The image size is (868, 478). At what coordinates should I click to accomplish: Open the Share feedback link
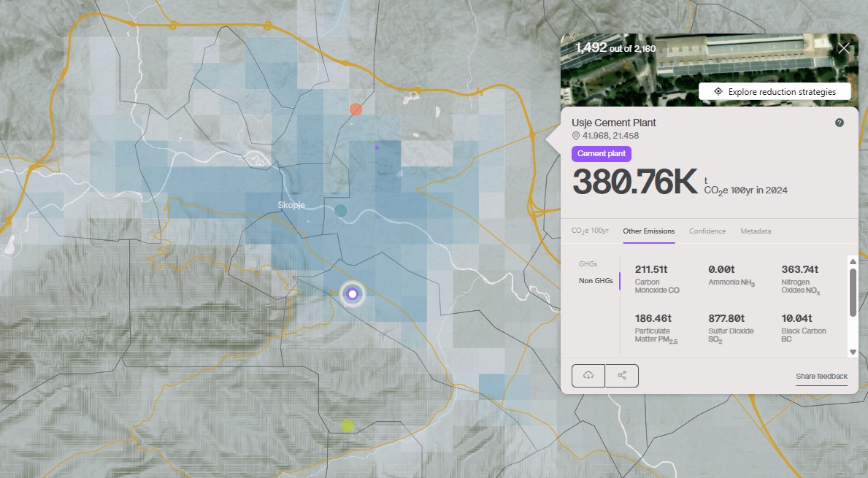pos(821,377)
